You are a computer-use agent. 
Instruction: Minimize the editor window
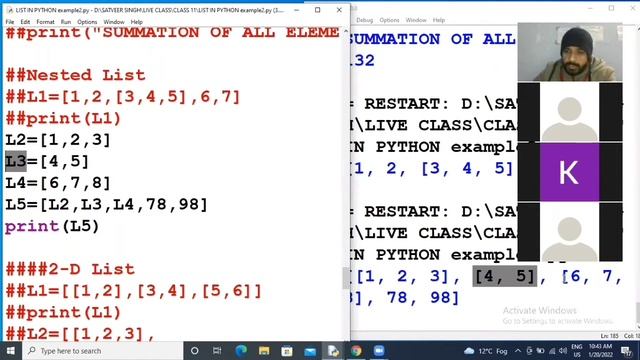[297, 10]
